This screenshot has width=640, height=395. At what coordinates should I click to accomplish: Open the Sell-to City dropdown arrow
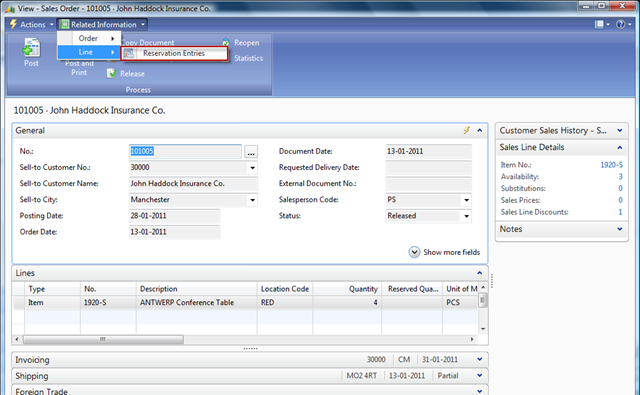click(x=253, y=200)
